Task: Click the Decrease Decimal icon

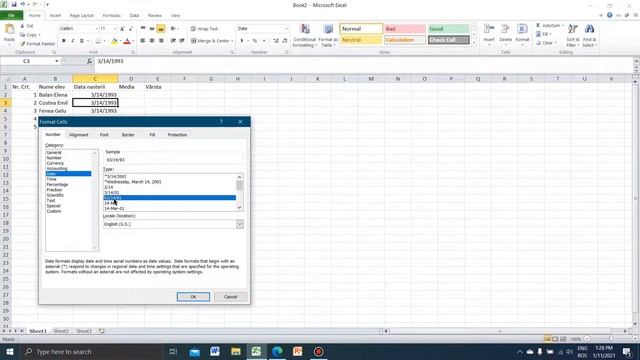Action: pos(284,41)
